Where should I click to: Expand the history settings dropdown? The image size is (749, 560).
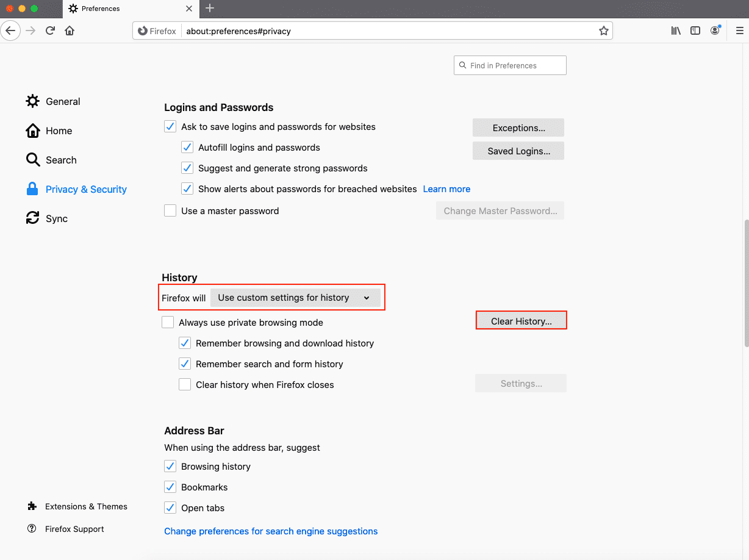[x=295, y=298]
